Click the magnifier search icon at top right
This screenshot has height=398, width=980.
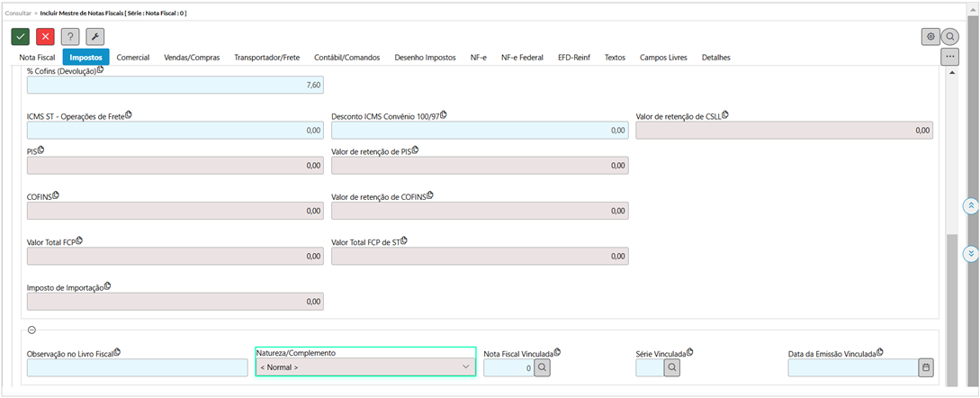coord(949,37)
